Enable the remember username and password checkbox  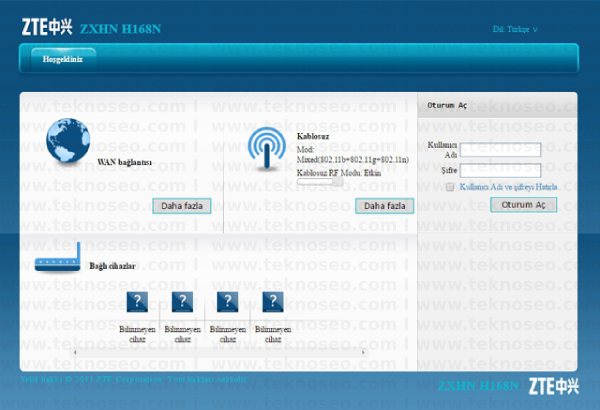click(x=450, y=187)
